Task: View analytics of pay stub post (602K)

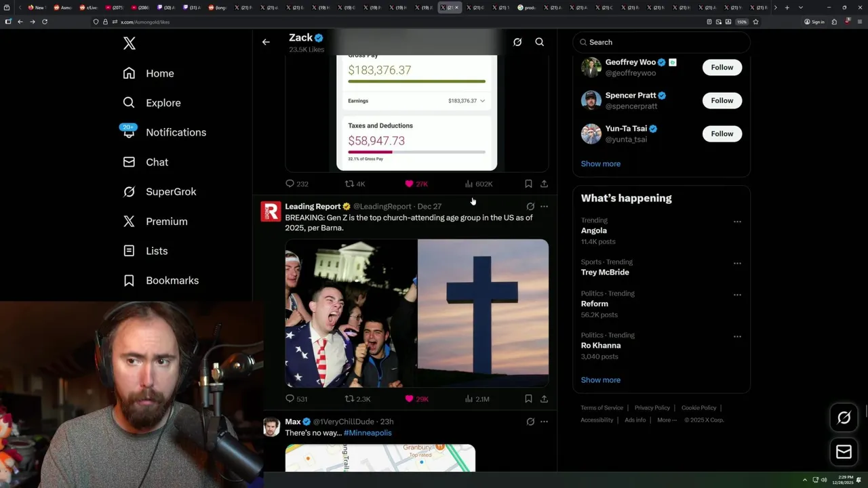Action: [478, 184]
